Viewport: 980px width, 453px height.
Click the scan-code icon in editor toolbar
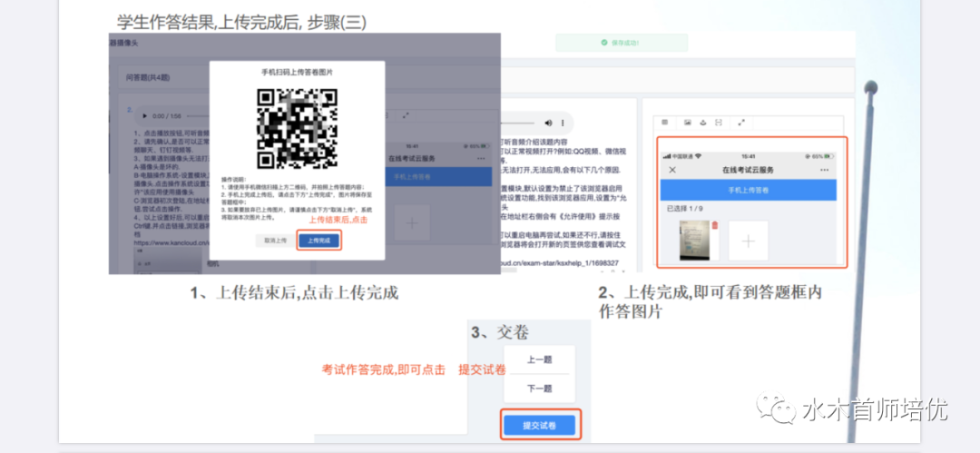(x=719, y=123)
